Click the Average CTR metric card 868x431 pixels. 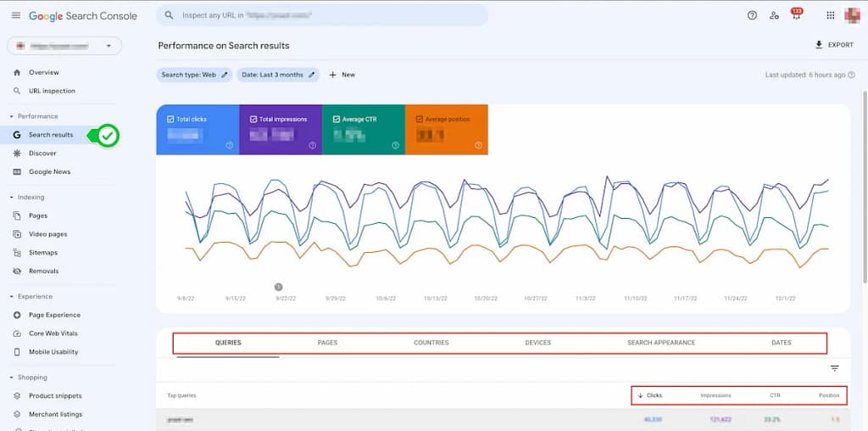click(363, 130)
